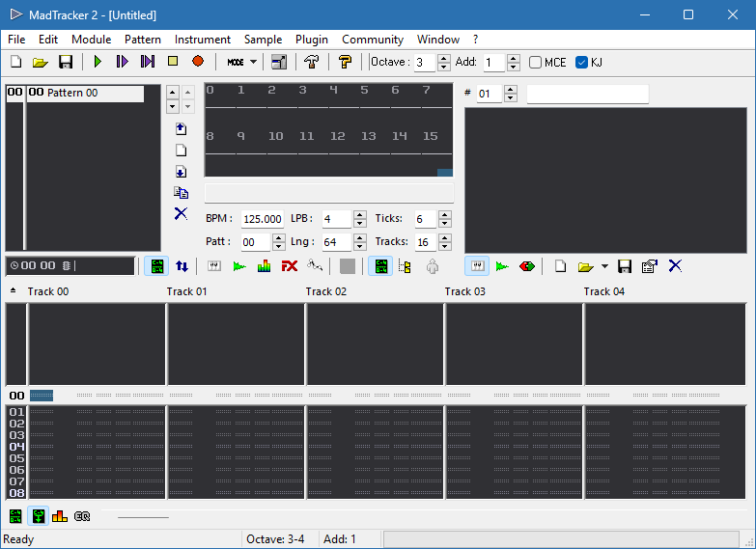Image resolution: width=756 pixels, height=549 pixels.
Task: Click the green sample waveform icon in the middle toolbar
Action: tap(239, 266)
